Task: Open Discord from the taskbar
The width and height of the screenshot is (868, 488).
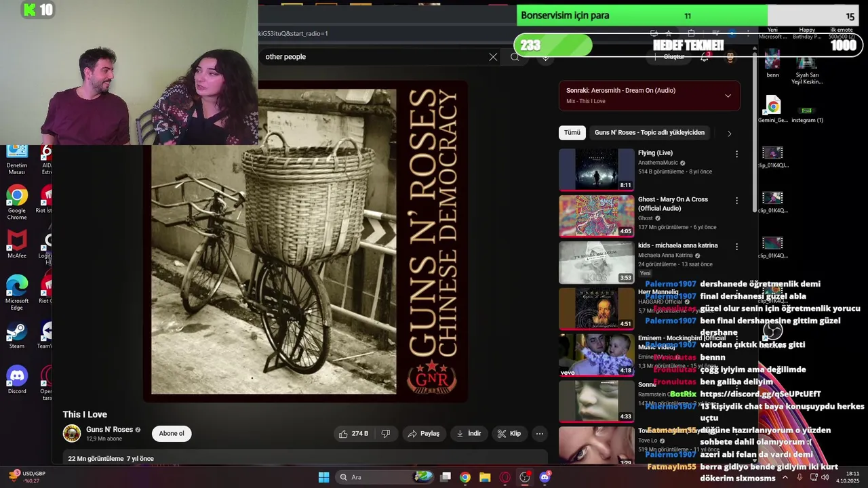Action: click(x=545, y=477)
